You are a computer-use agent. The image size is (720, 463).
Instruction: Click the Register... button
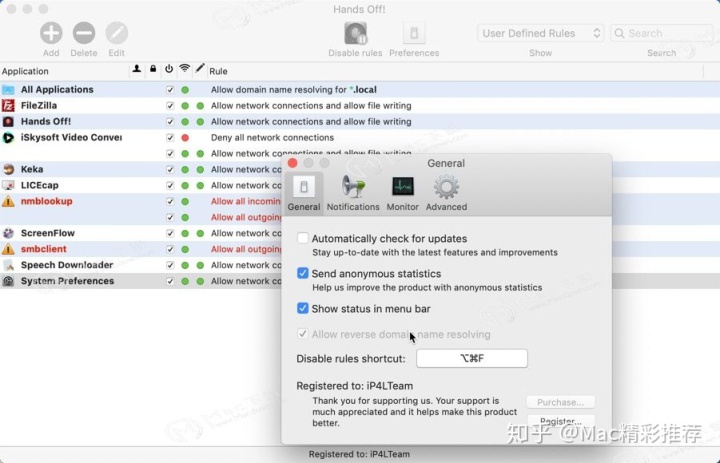click(561, 421)
